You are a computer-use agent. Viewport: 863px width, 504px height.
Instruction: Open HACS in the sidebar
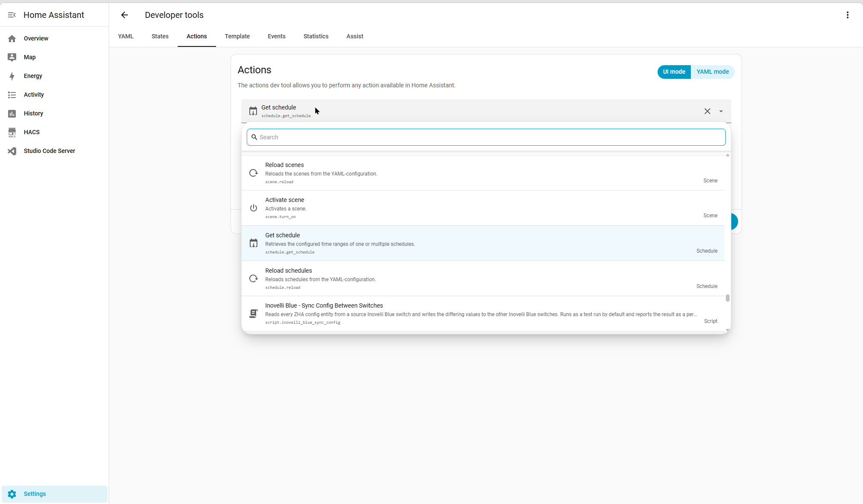[55, 132]
